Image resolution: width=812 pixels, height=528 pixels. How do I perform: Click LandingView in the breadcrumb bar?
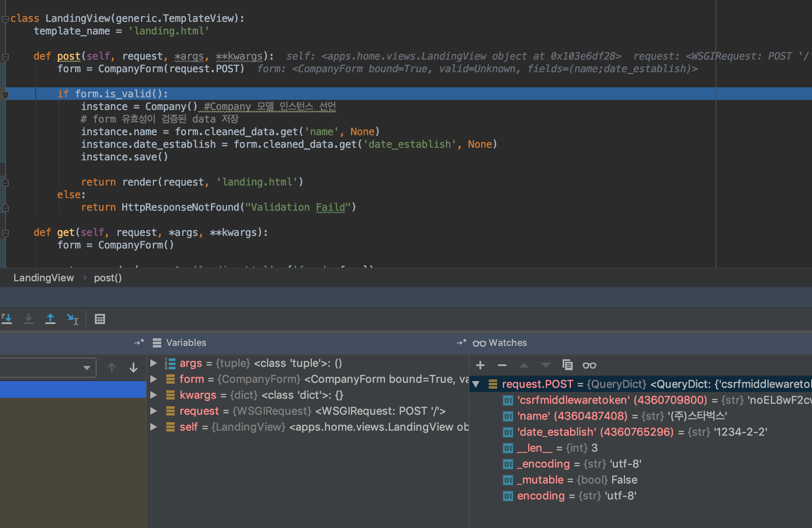[x=44, y=278]
